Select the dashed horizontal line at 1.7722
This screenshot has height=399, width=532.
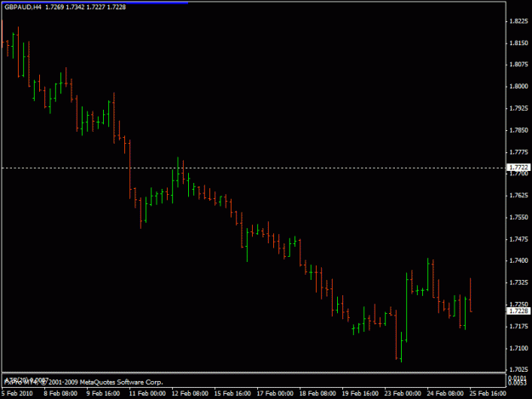point(254,168)
